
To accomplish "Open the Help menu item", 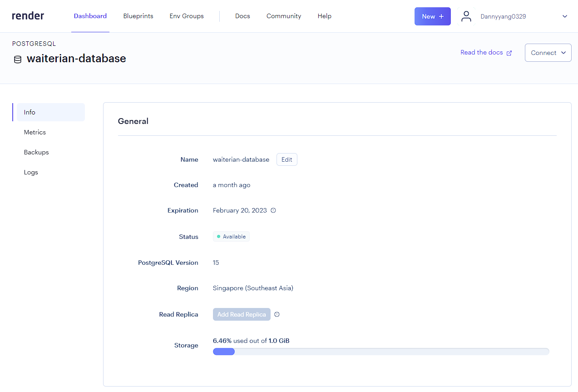I will [x=325, y=16].
